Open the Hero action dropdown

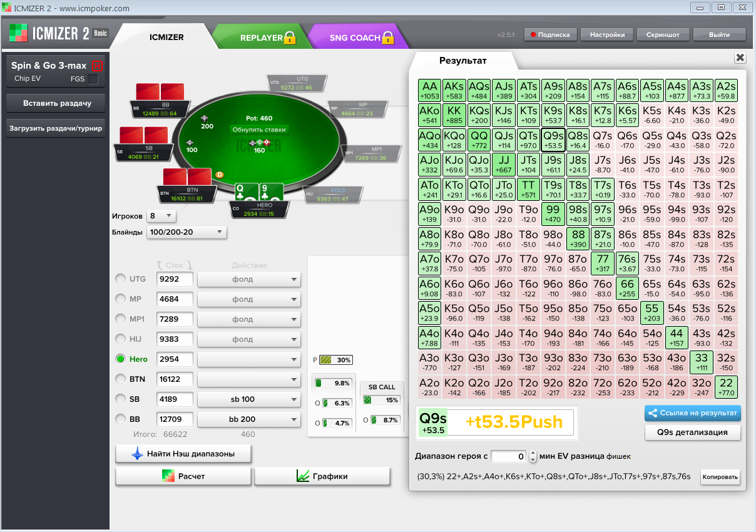[248, 359]
